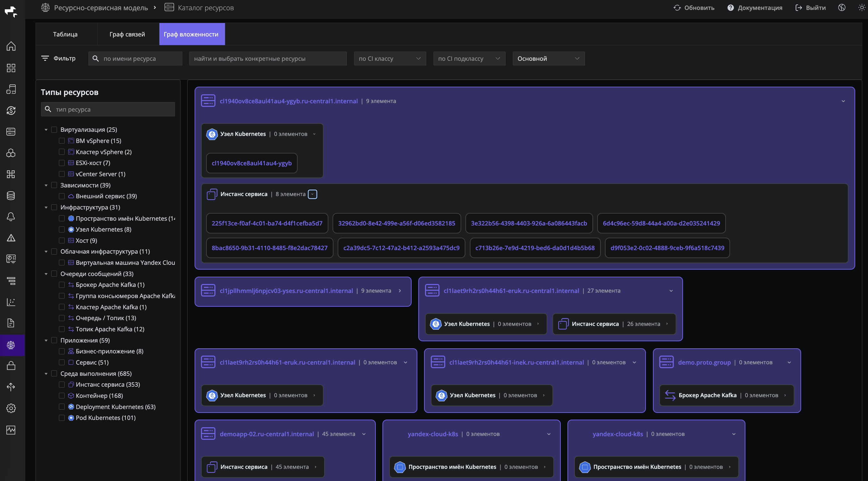Open instance d9f053e2-0c02-4888-9ceb-9f6a518c7439

pyautogui.click(x=667, y=248)
